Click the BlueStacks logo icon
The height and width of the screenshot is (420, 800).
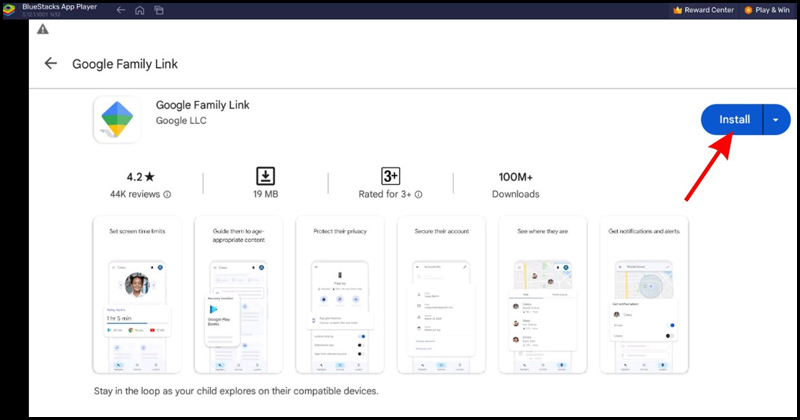(x=9, y=10)
